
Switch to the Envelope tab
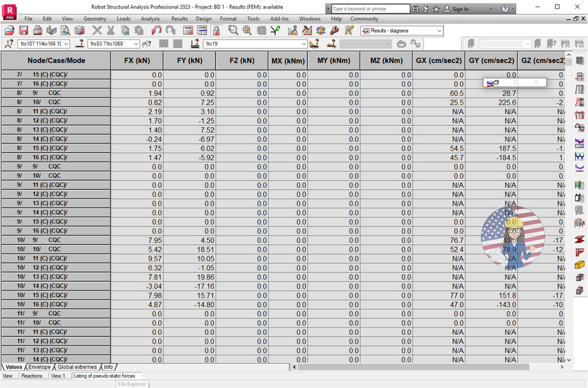(39, 367)
